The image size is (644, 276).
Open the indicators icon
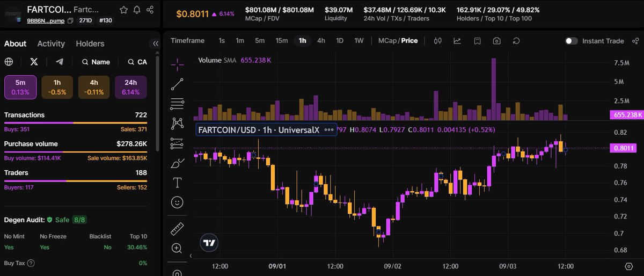point(457,41)
